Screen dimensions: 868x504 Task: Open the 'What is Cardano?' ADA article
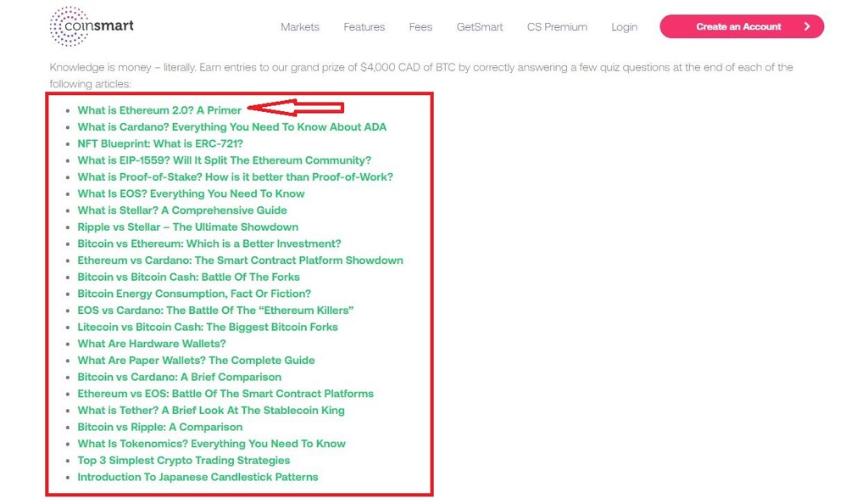pos(232,126)
